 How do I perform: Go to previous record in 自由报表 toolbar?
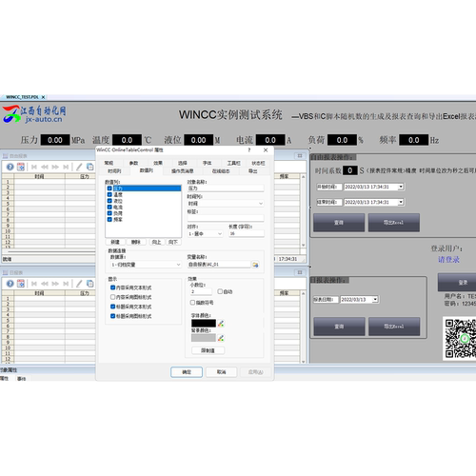[x=45, y=167]
